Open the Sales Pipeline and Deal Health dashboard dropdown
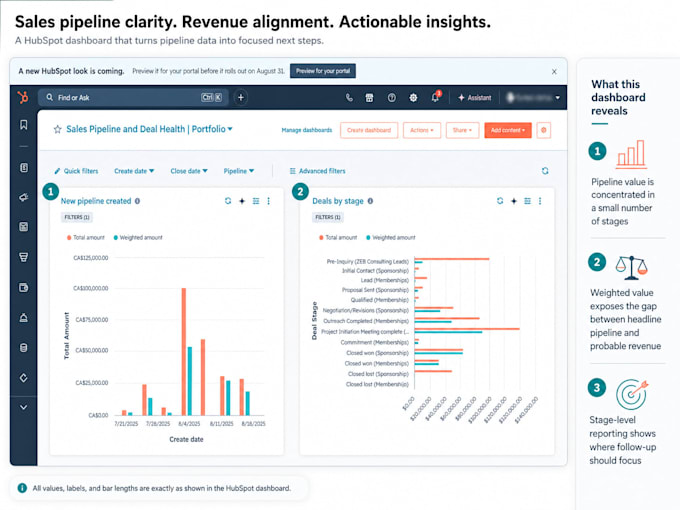The image size is (680, 510). (x=149, y=129)
